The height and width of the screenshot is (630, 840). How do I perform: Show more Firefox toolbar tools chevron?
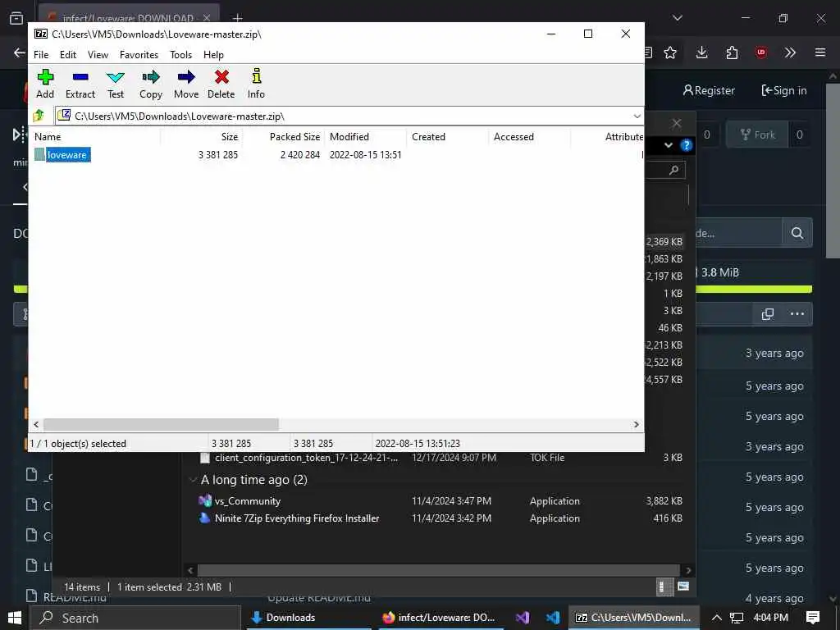790,52
